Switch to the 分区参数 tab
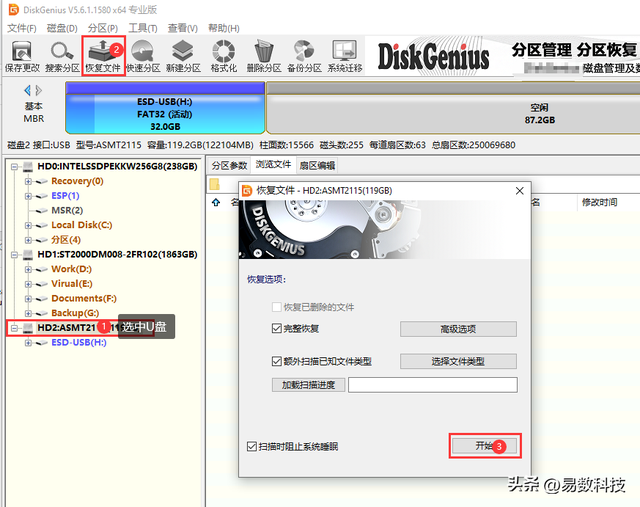Image resolution: width=640 pixels, height=507 pixels. [x=229, y=165]
